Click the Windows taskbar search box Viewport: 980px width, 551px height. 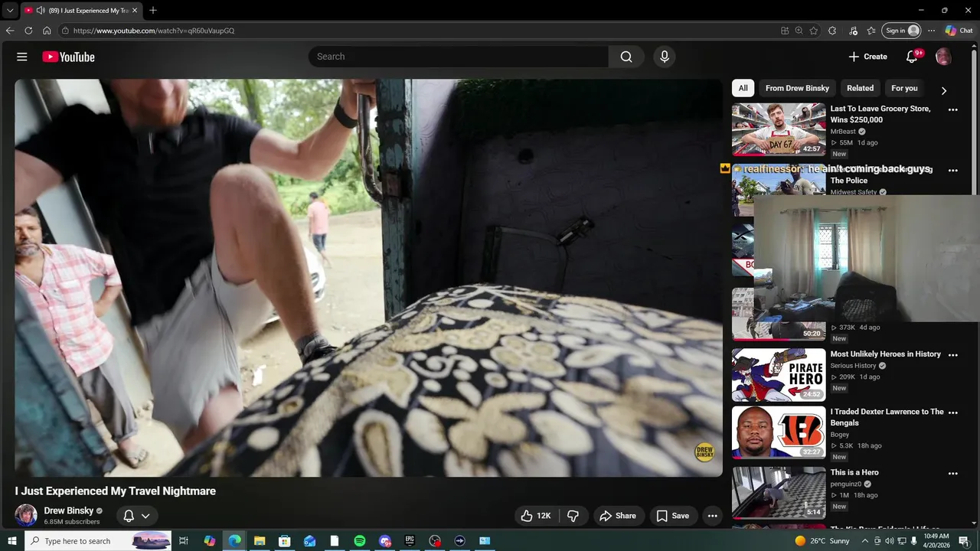pos(98,541)
